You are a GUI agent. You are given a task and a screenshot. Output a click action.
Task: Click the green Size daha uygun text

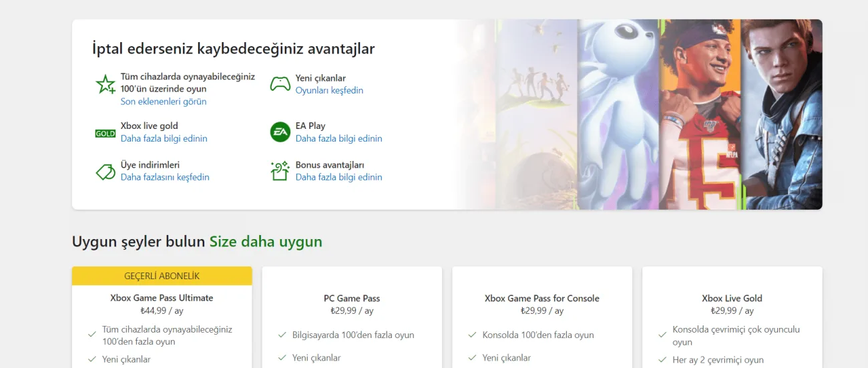coord(266,242)
